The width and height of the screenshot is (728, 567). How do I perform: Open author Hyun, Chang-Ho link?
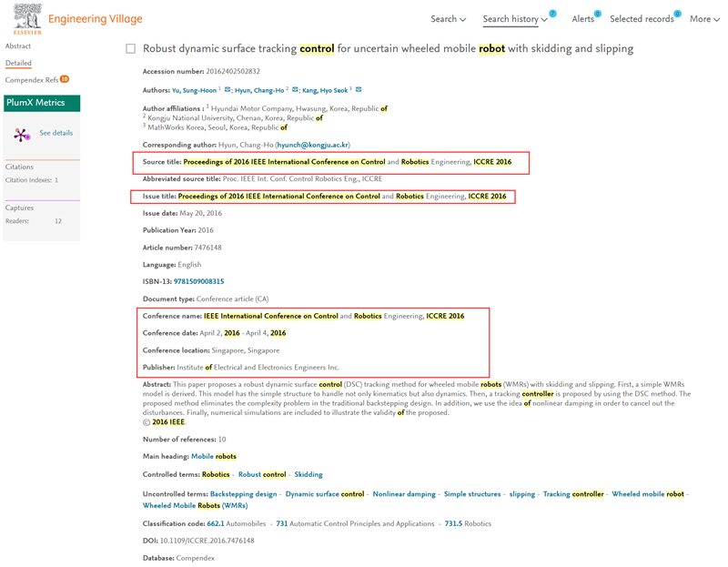click(259, 90)
